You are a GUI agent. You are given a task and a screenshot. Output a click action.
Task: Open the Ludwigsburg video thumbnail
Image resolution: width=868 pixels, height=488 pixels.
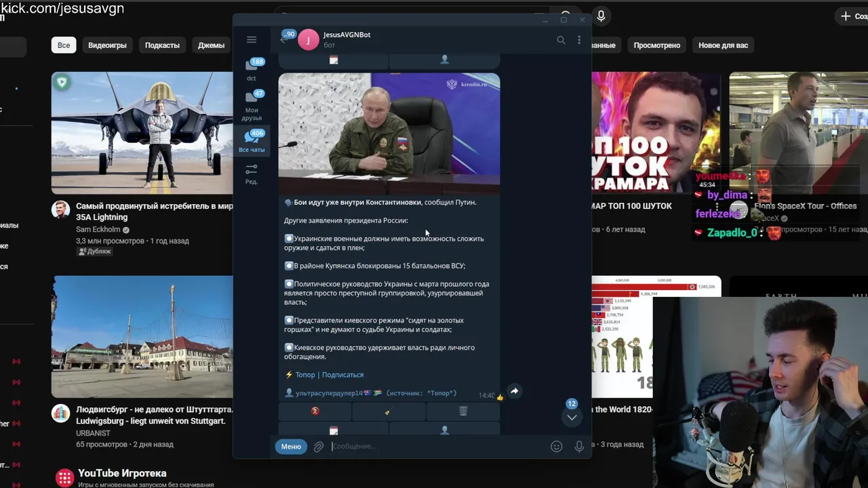pyautogui.click(x=142, y=336)
